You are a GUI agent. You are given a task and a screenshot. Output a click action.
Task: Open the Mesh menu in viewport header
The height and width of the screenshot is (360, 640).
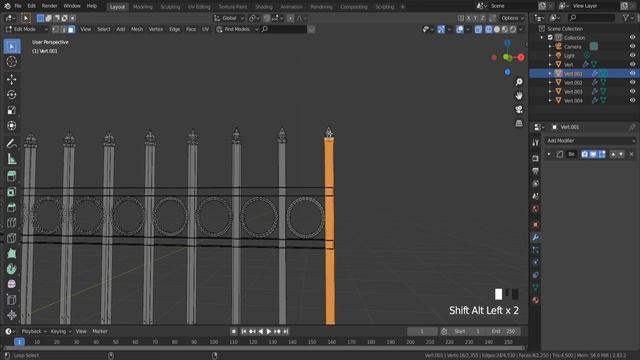click(x=137, y=29)
